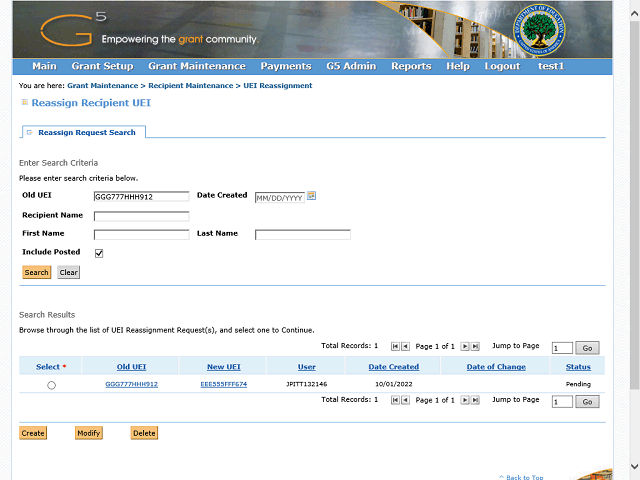Click the Reassign Request Search tab icon

[29, 132]
